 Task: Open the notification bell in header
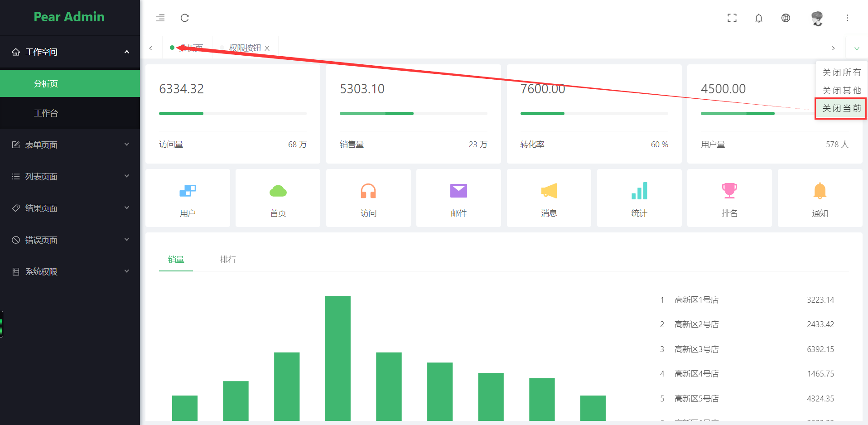coord(759,18)
